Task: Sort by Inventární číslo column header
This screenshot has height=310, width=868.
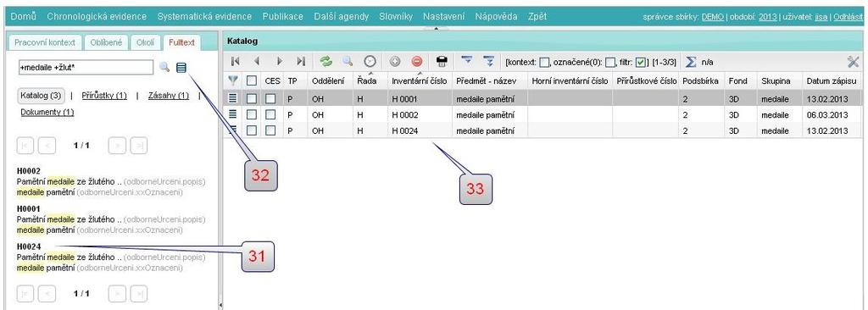Action: pyautogui.click(x=419, y=80)
